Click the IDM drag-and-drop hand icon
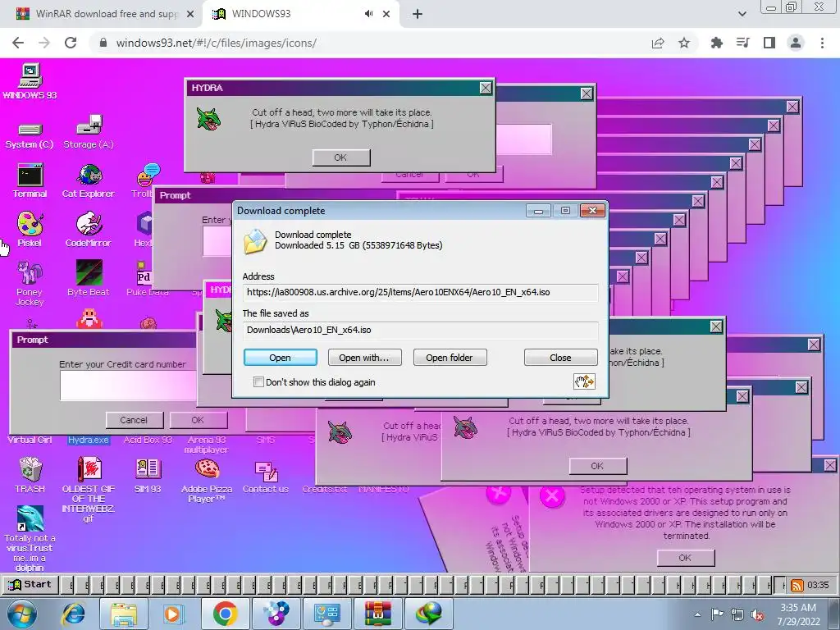840x630 pixels. [x=584, y=381]
